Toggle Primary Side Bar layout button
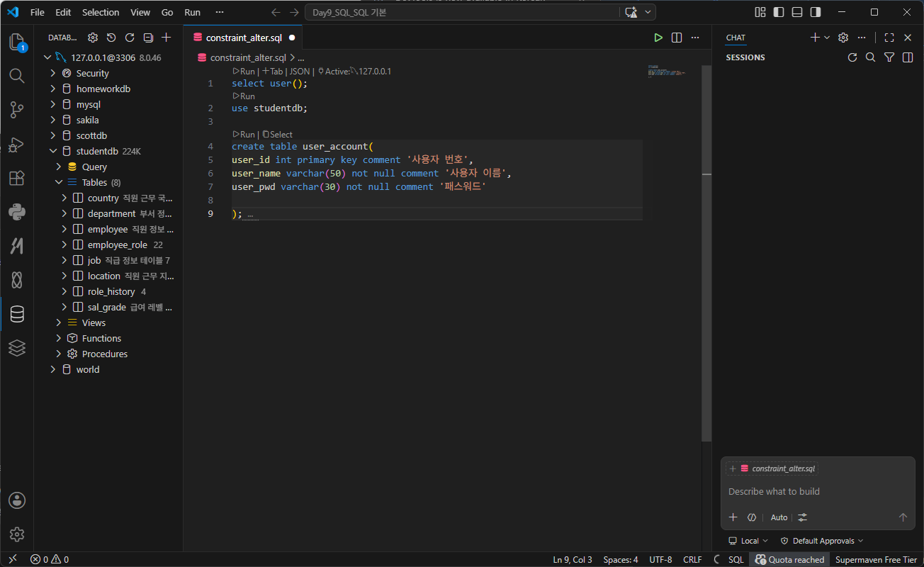The height and width of the screenshot is (567, 924). click(x=779, y=12)
